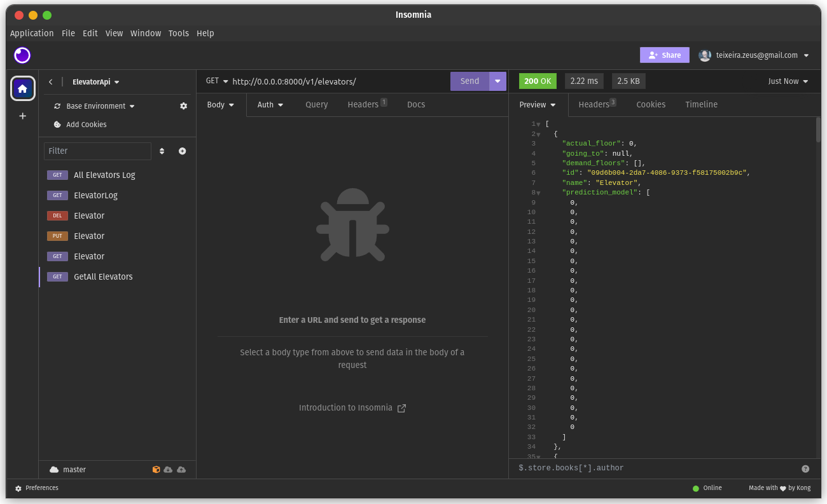827x504 pixels.
Task: Open Preferences gear in status bar
Action: 18,488
